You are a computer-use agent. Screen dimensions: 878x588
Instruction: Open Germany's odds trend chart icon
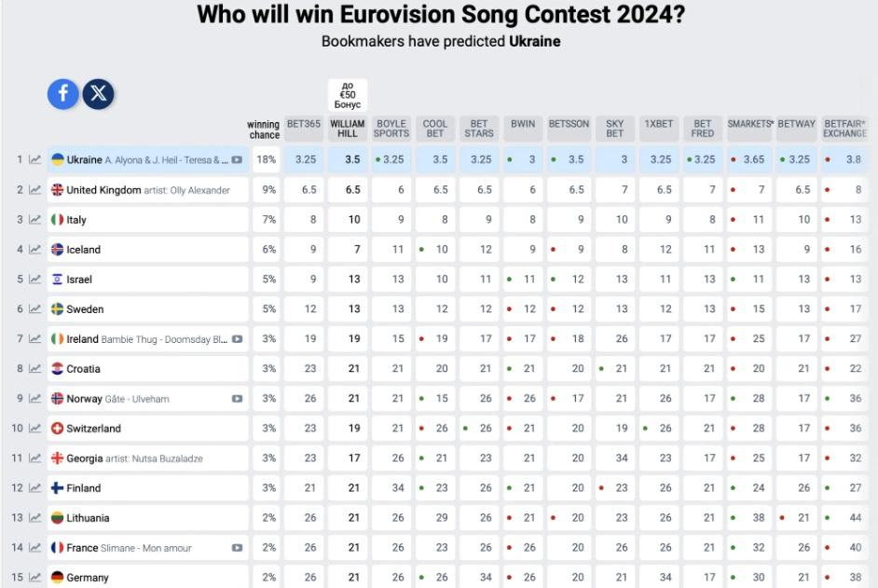coord(35,578)
